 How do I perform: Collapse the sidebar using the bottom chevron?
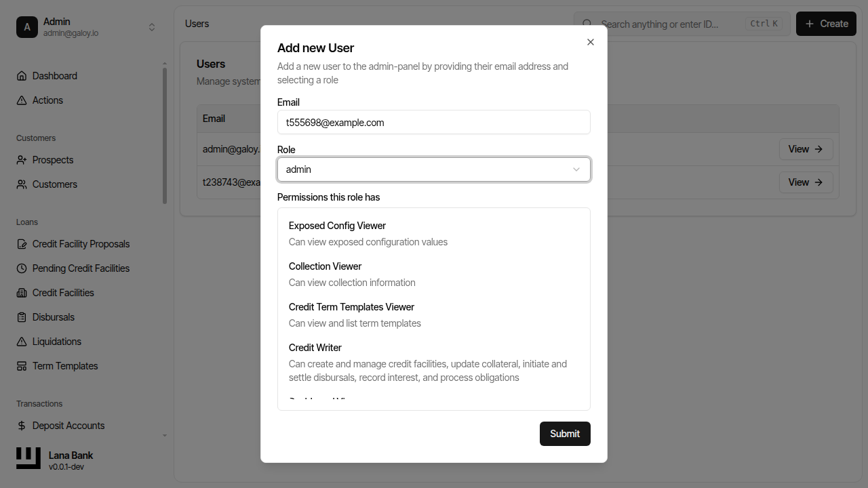[164, 434]
